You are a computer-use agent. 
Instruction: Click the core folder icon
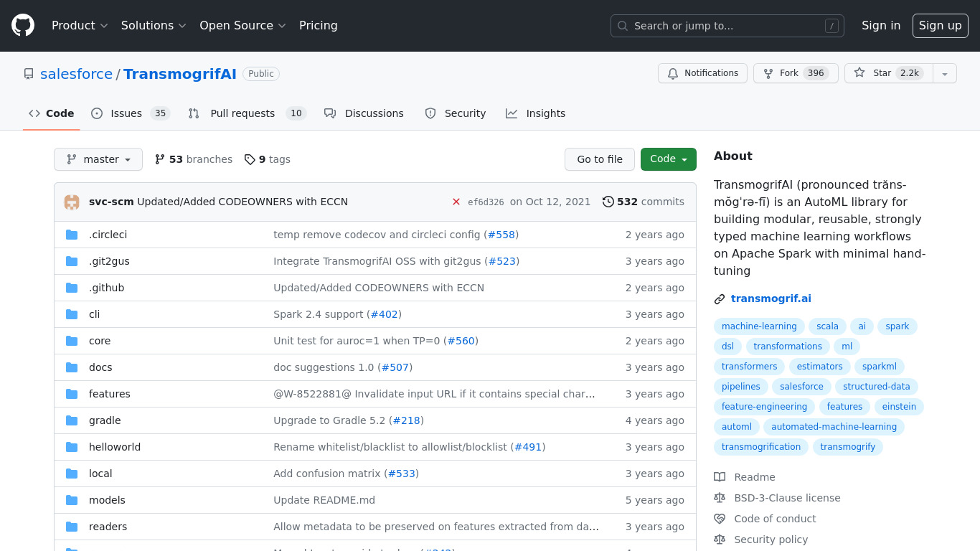[x=72, y=341]
